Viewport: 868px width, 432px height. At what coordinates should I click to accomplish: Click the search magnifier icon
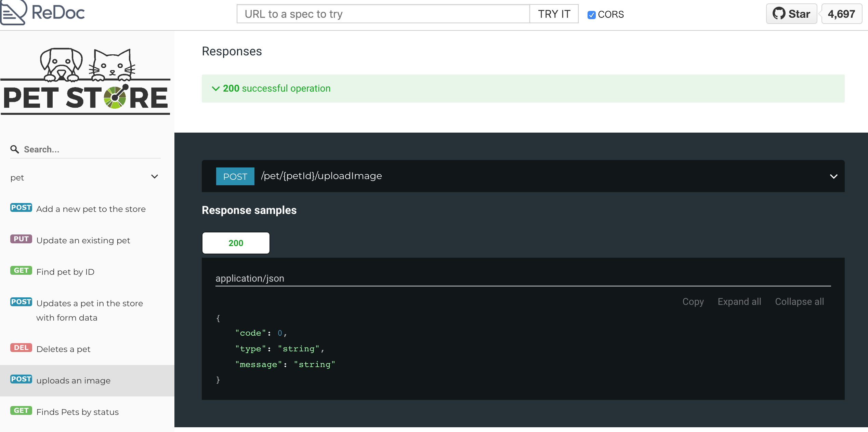(14, 149)
